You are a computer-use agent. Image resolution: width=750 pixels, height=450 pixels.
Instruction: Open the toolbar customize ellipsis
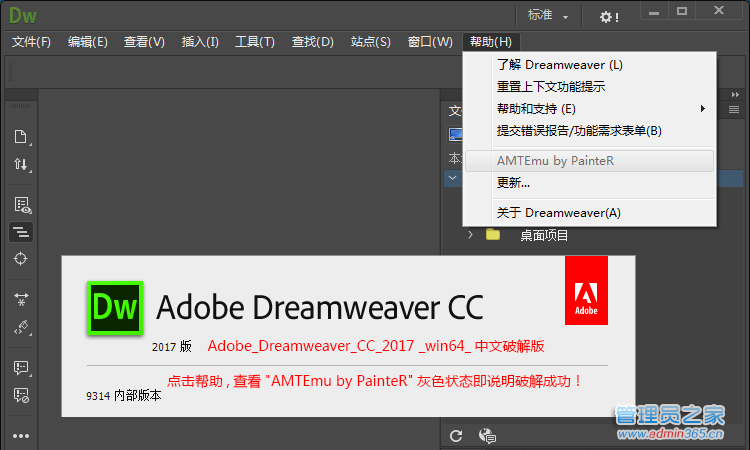21,436
